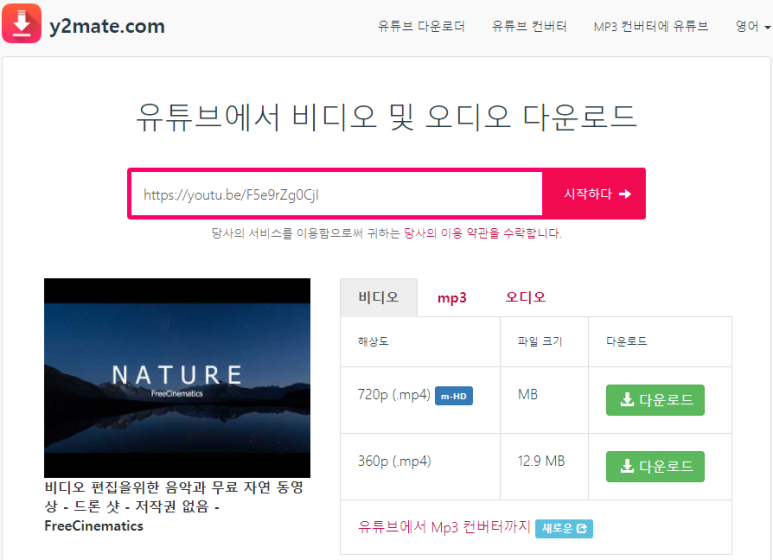773x560 pixels.
Task: Open 당사의 이용 약관을 수락합니다 terms link
Action: pyautogui.click(x=482, y=233)
